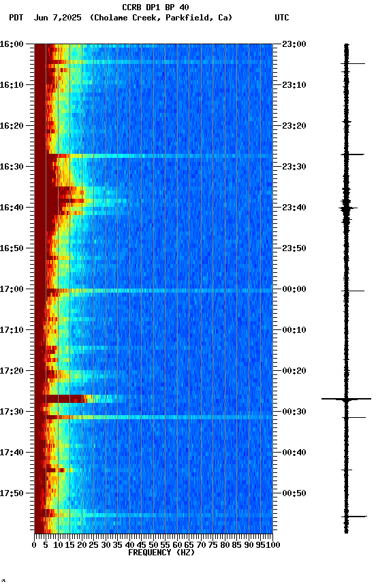The width and height of the screenshot is (376, 588).
Task: Click the 'FREQUENCY (HZ)' axis label
Action: click(161, 553)
